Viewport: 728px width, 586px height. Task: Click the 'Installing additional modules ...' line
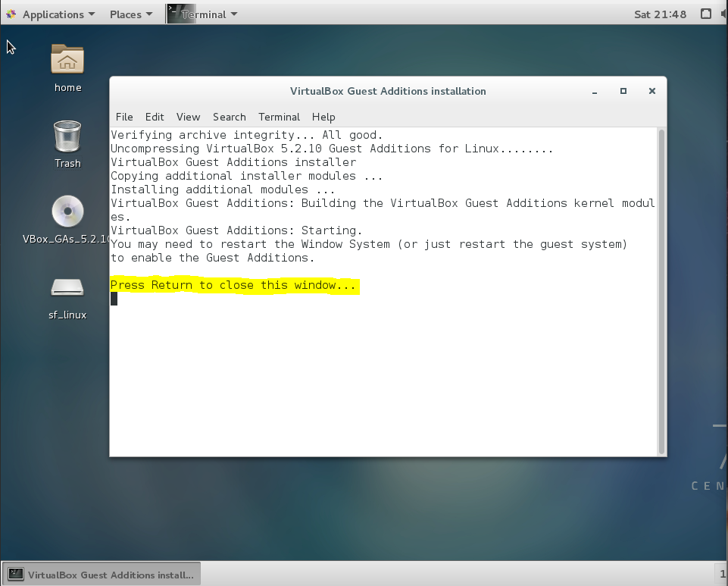tap(223, 190)
